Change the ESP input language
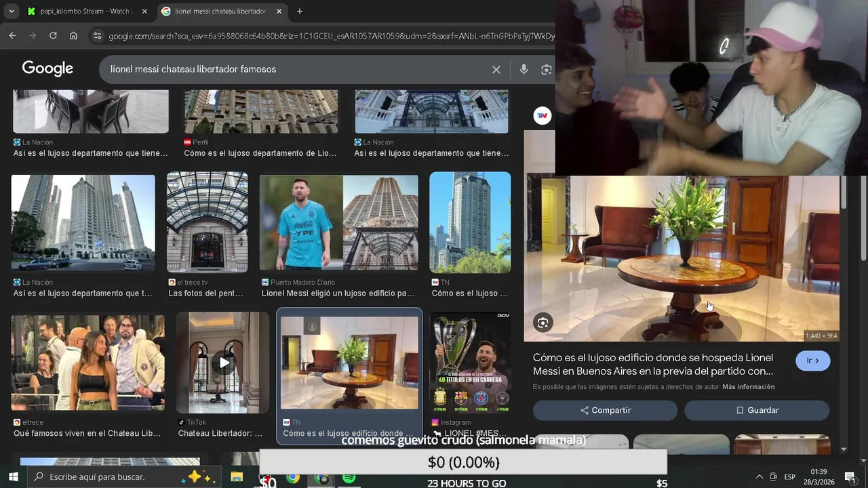Image resolution: width=868 pixels, height=488 pixels. pos(790,477)
